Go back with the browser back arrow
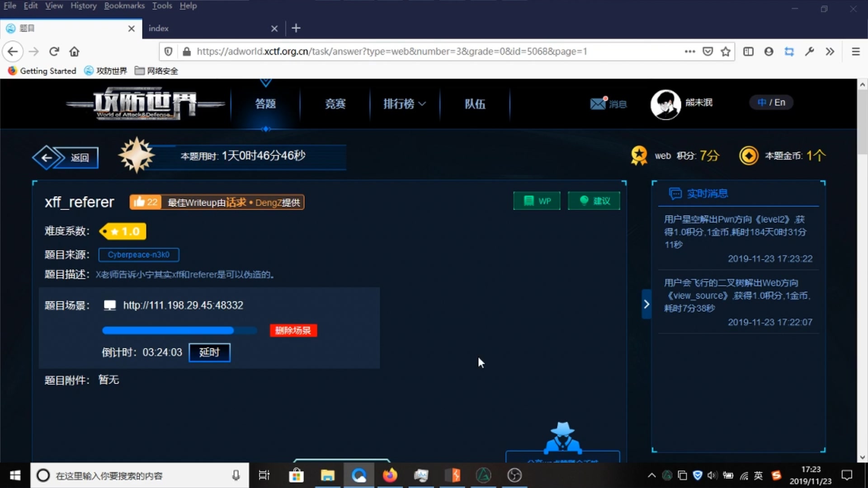Image resolution: width=868 pixels, height=488 pixels. pyautogui.click(x=13, y=52)
